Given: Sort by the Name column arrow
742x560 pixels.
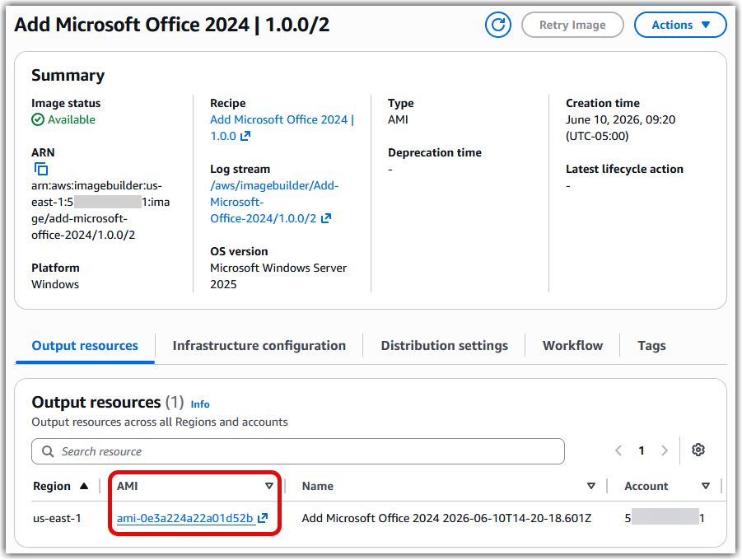Looking at the screenshot, I should click(590, 486).
